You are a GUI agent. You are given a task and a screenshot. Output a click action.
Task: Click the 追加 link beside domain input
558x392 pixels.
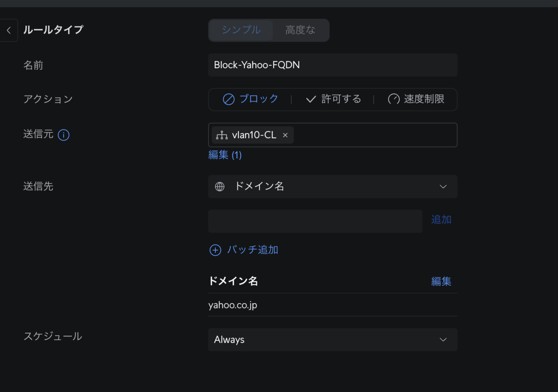coord(441,220)
